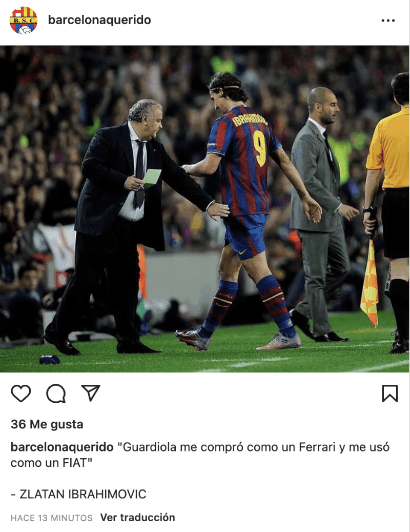This screenshot has width=410, height=532.
Task: View who liked via 36 Me gusta
Action: pos(47,424)
